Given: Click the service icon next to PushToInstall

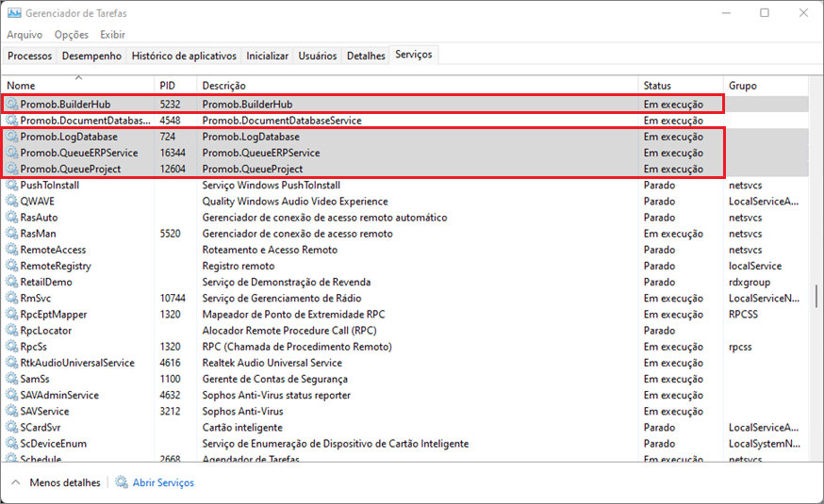Looking at the screenshot, I should tap(11, 185).
